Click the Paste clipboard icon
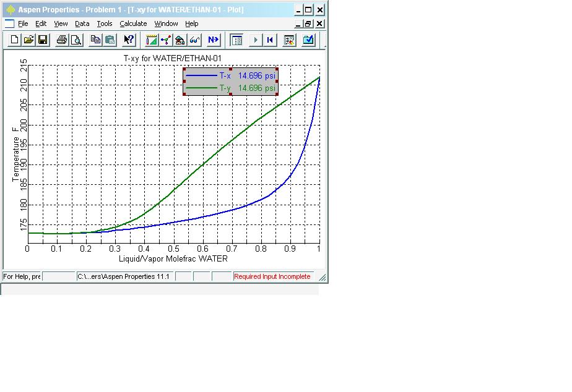The image size is (572, 392). 110,40
